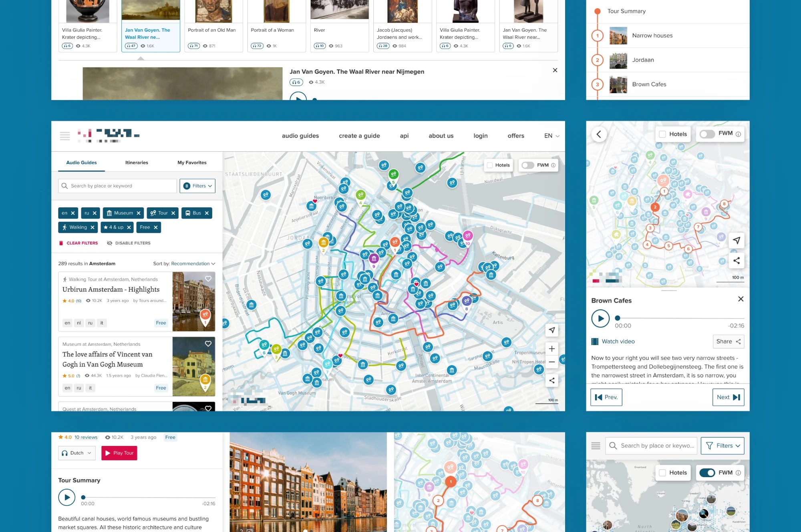The image size is (801, 532).
Task: Switch to the Itineraries tab
Action: click(137, 163)
